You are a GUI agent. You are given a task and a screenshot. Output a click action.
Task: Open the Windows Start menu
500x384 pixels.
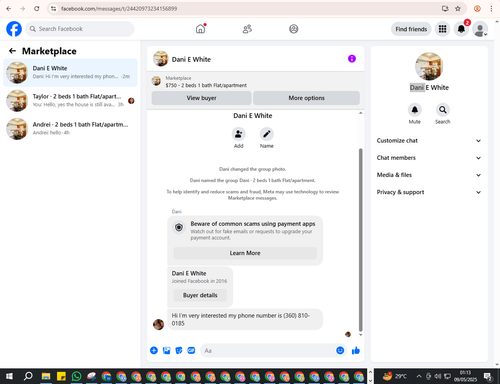9,376
